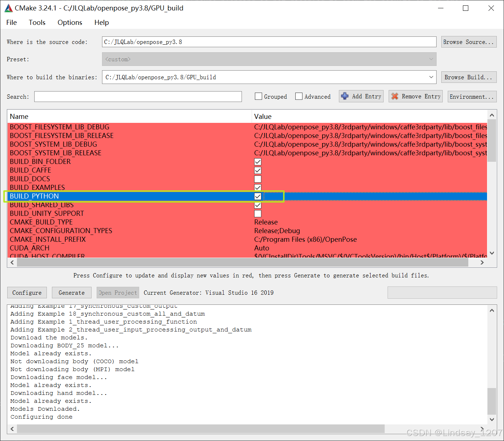Click scroll-down arrow of cache list
This screenshot has width=504, height=441.
492,253
